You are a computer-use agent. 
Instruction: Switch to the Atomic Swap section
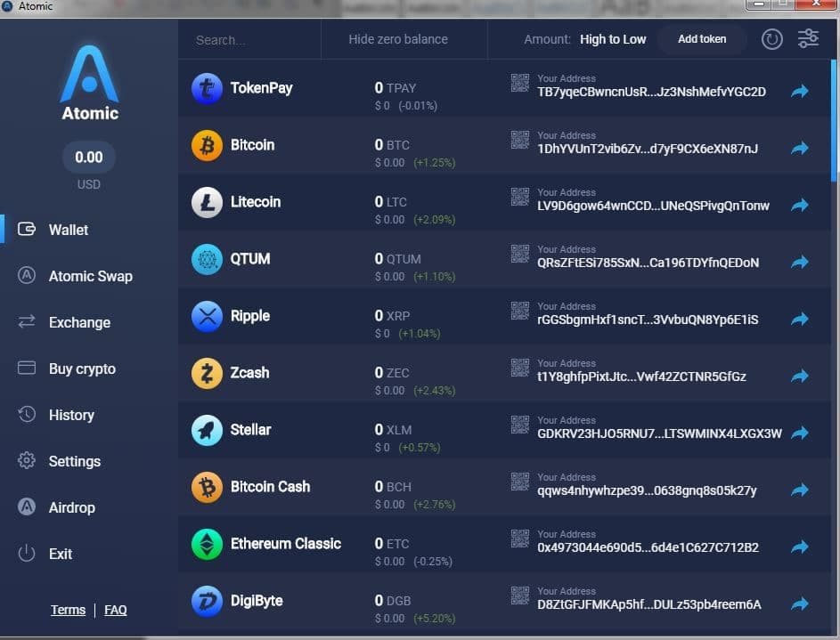(92, 276)
